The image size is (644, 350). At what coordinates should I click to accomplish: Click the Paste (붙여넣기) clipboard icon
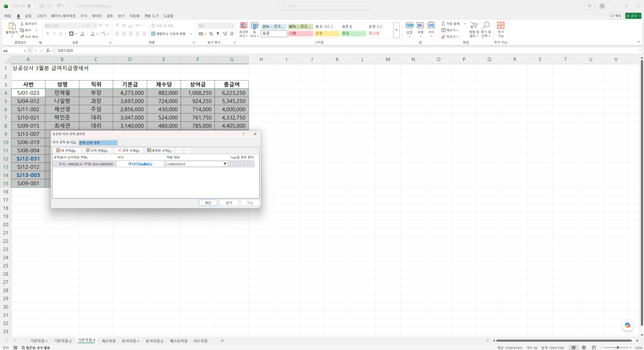[x=12, y=26]
